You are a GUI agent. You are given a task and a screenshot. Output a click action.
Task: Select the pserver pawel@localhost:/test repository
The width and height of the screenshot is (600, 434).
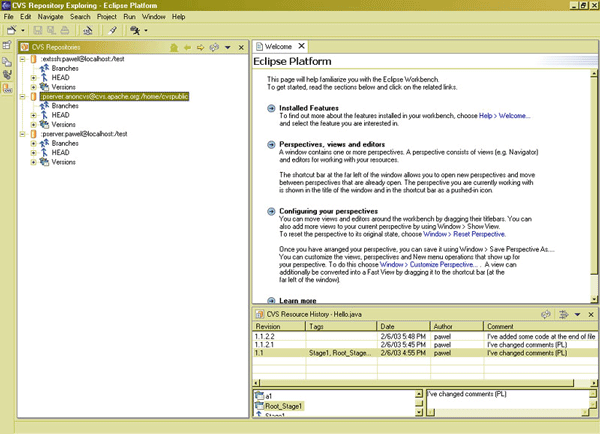click(84, 134)
